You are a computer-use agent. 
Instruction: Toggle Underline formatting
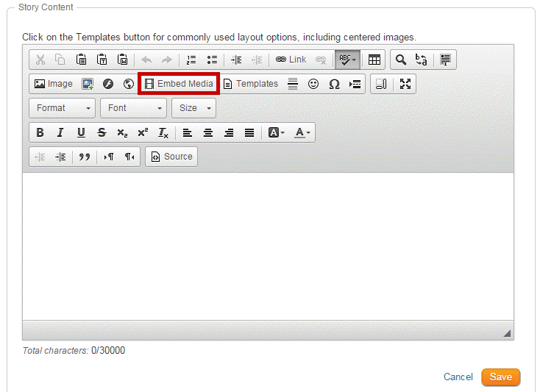pyautogui.click(x=81, y=132)
